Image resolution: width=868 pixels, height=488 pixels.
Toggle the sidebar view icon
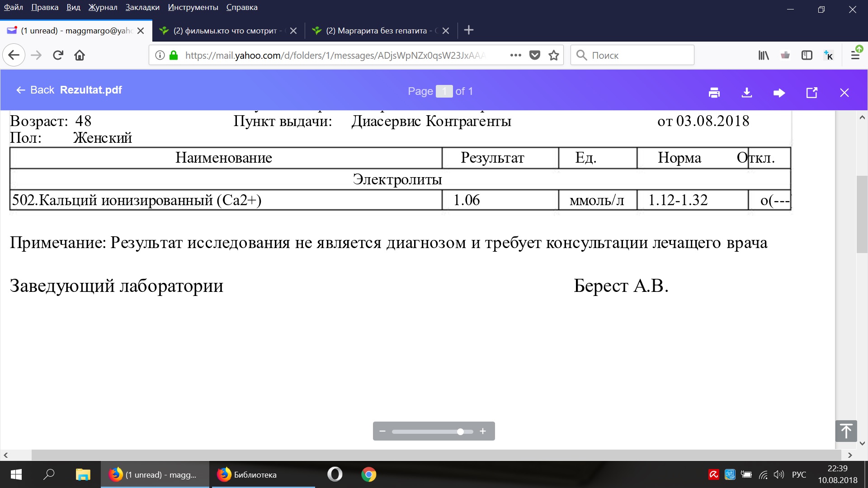[x=807, y=55]
